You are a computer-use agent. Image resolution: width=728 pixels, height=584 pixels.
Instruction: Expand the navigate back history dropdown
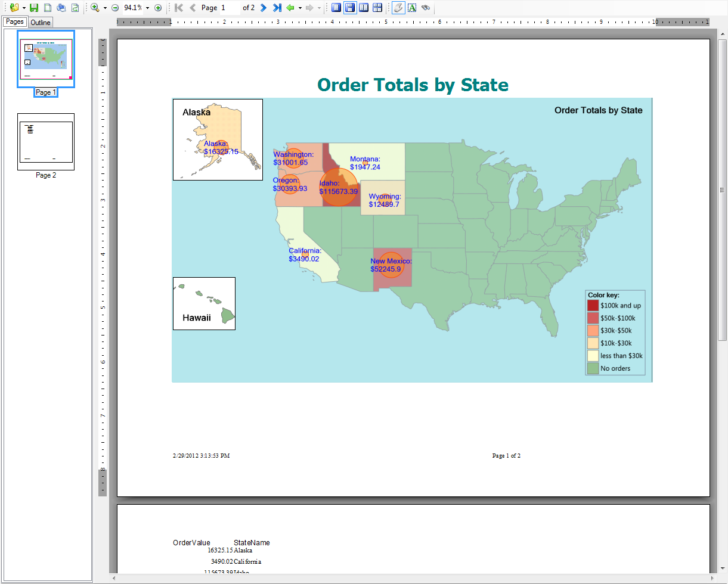[300, 8]
